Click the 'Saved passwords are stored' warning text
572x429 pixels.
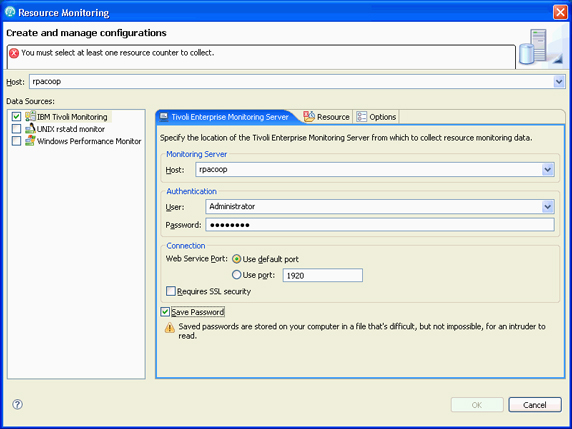[x=362, y=331]
